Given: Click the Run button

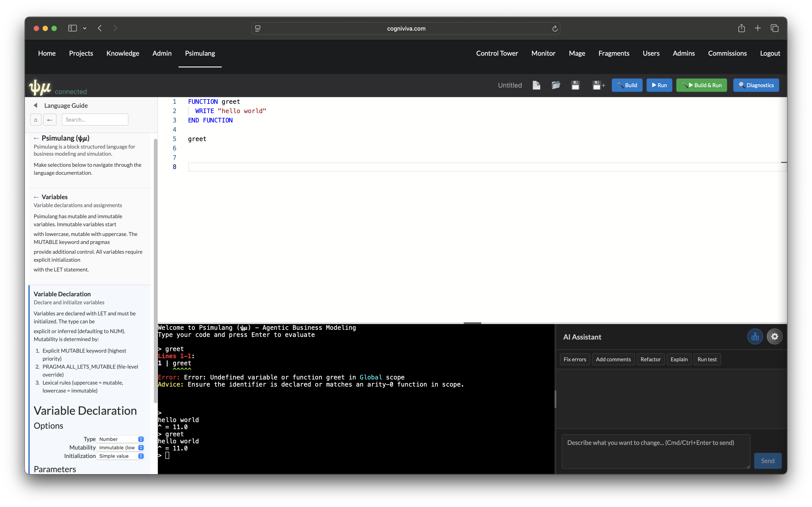Looking at the screenshot, I should 659,85.
